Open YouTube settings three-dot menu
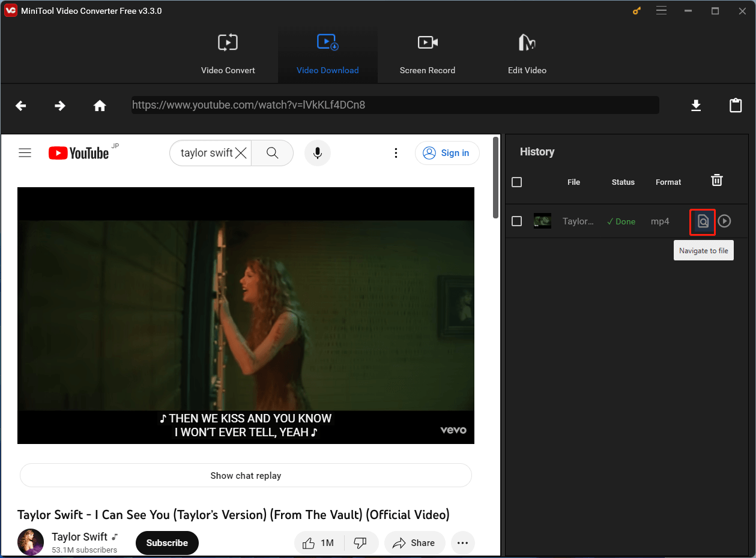 [396, 153]
